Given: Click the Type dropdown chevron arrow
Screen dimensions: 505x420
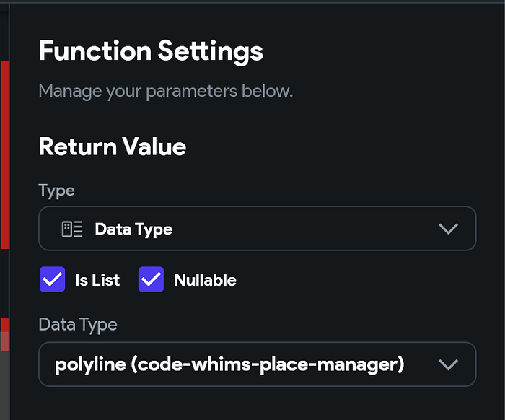Looking at the screenshot, I should pyautogui.click(x=448, y=229).
